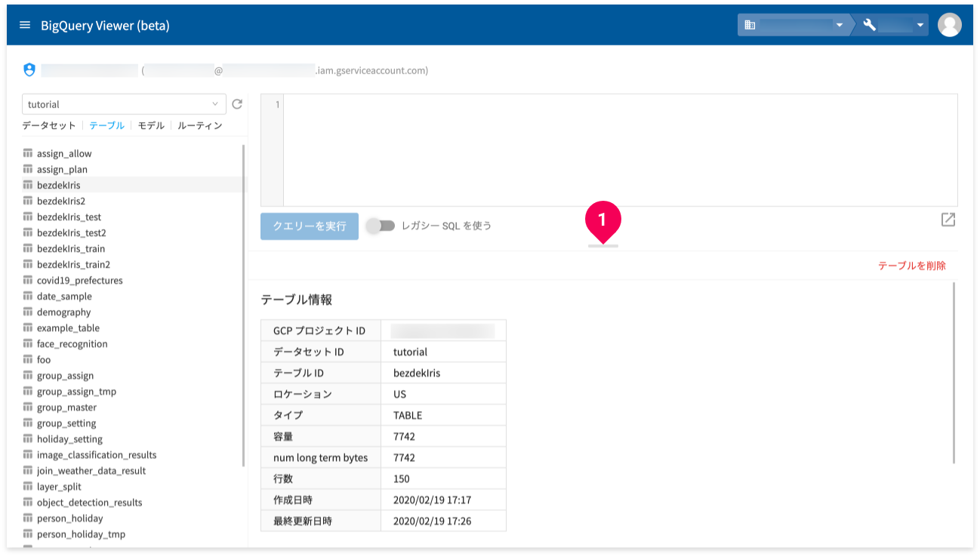Image resolution: width=980 pixels, height=557 pixels.
Task: Select the bezdekIris_test table
Action: pos(69,217)
